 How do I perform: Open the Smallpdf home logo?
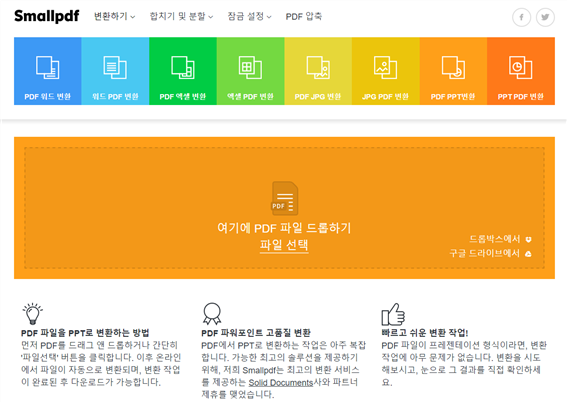point(46,16)
